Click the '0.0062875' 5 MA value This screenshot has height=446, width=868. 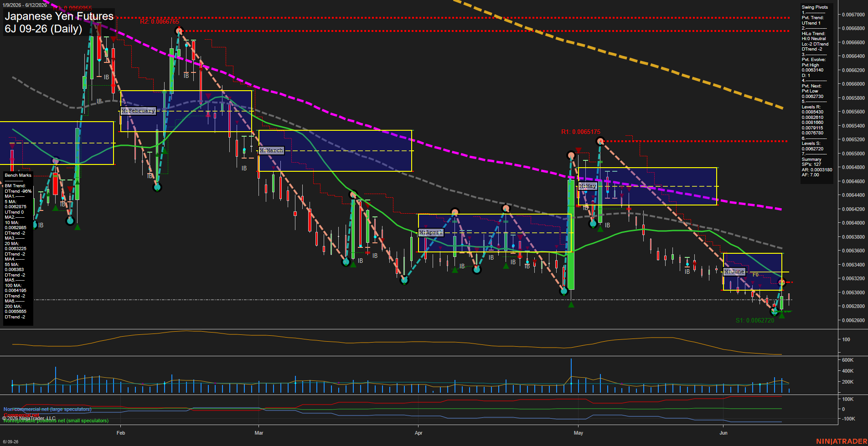click(x=15, y=207)
